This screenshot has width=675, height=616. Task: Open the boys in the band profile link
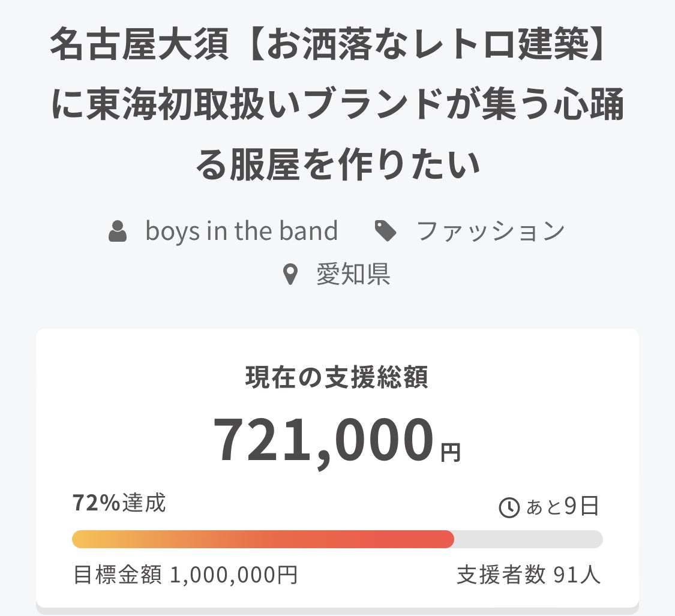[241, 231]
